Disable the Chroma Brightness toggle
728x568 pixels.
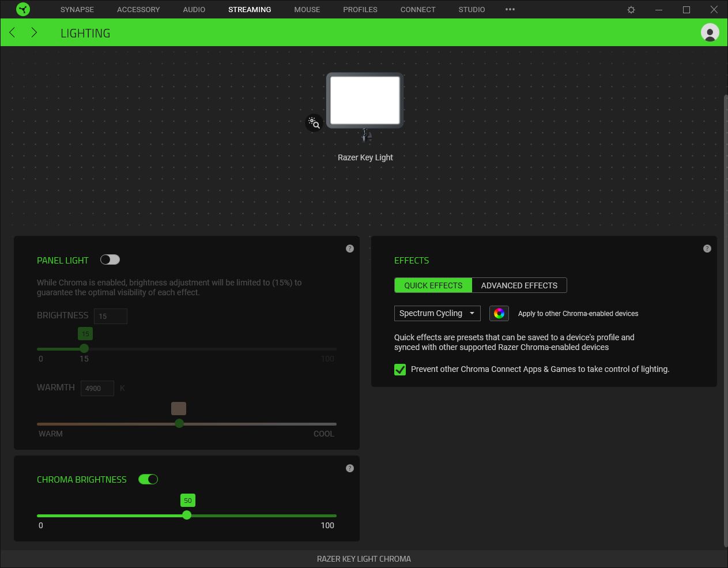pos(148,479)
